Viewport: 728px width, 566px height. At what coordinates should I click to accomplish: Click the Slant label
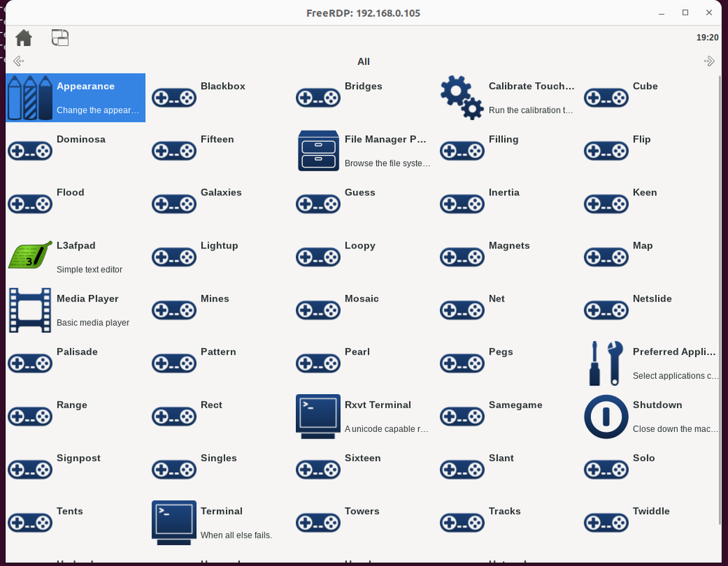[x=501, y=458]
